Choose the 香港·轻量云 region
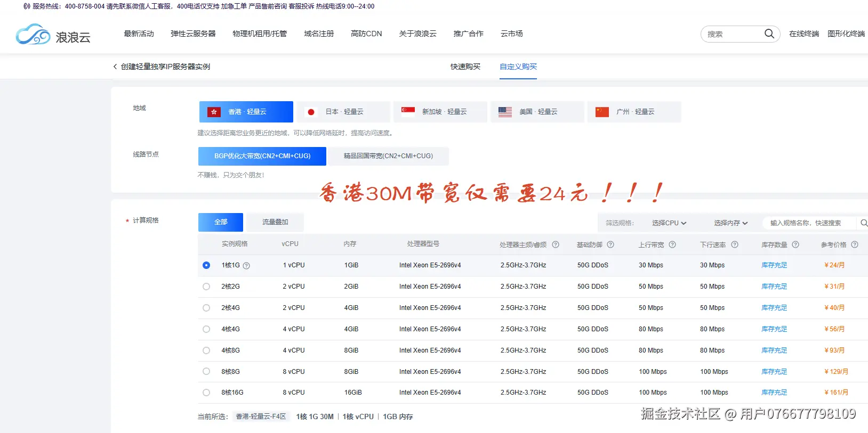This screenshot has height=433, width=868. pyautogui.click(x=246, y=112)
